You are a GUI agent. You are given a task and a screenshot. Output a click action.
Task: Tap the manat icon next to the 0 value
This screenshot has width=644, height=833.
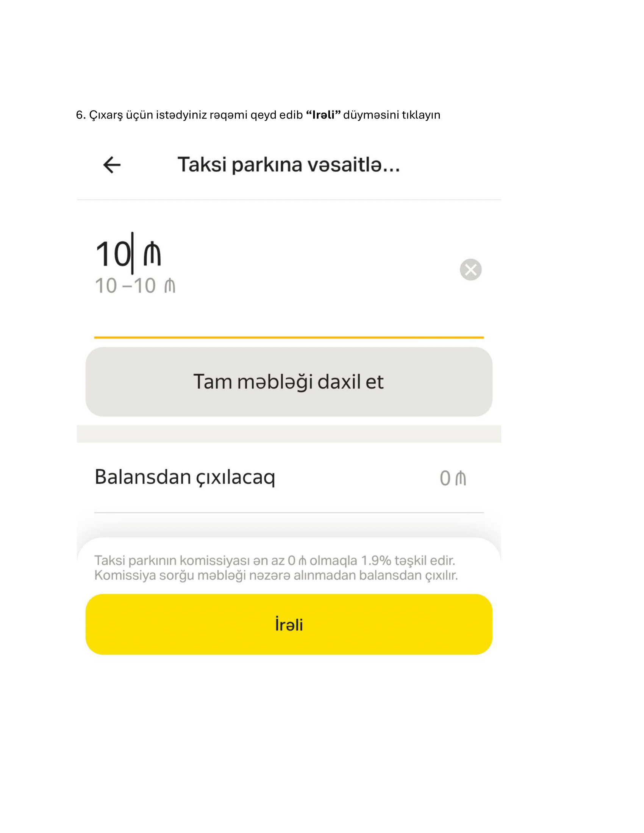[x=461, y=478]
